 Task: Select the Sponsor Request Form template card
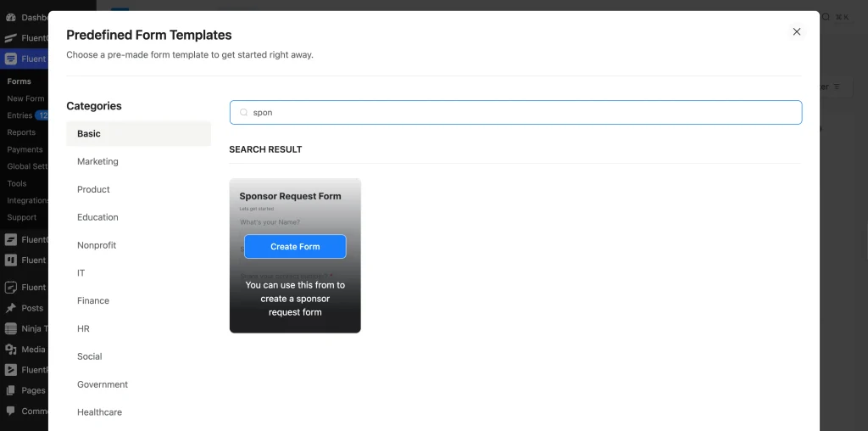295,255
